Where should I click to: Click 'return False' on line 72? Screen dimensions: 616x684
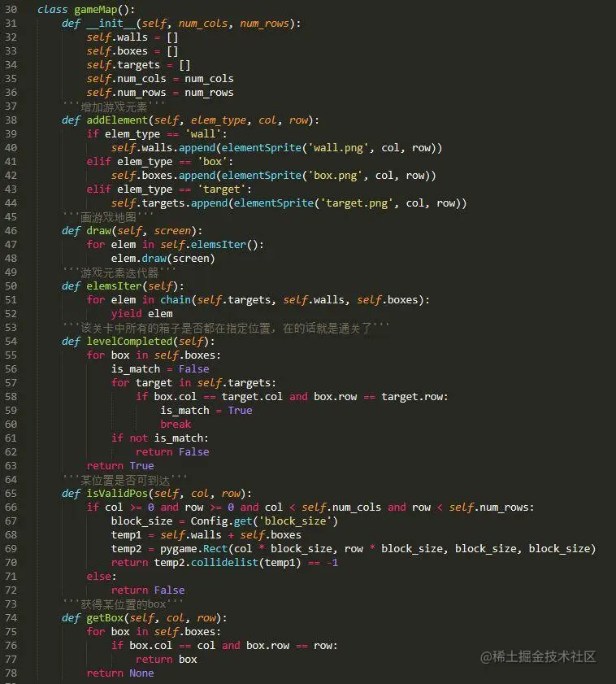148,590
